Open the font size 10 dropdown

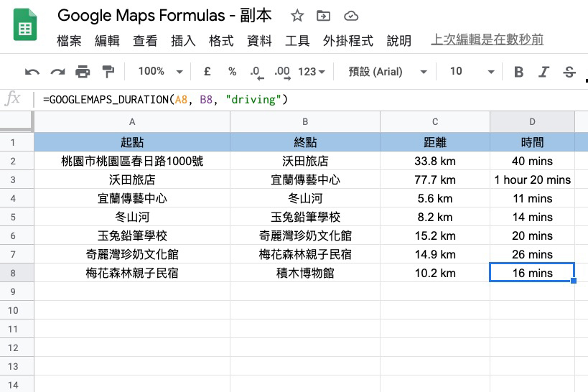[472, 71]
